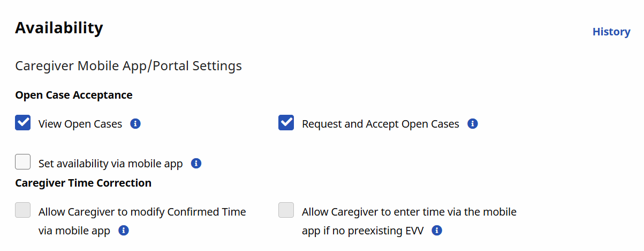The width and height of the screenshot is (644, 251).
Task: Tick the Allow Caregiver to modify Confirmed Time checkbox
Action: coord(23,210)
